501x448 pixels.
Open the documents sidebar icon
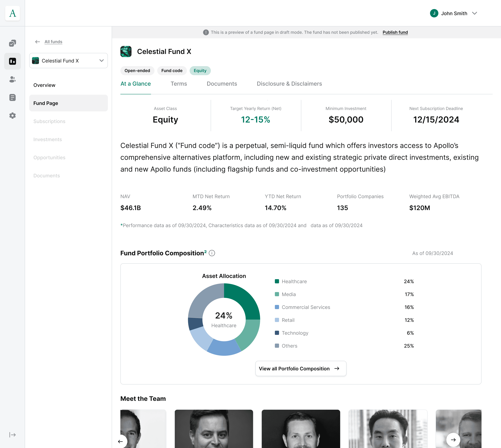click(13, 97)
